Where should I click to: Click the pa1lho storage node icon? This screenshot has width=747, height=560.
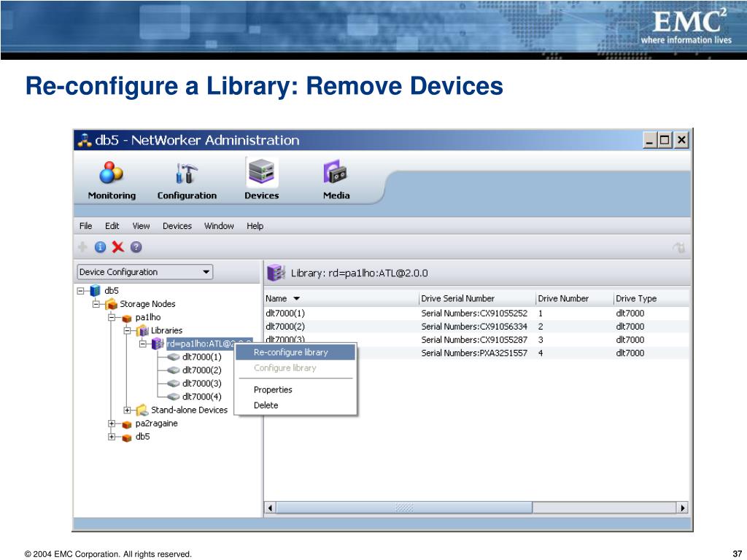(127, 318)
